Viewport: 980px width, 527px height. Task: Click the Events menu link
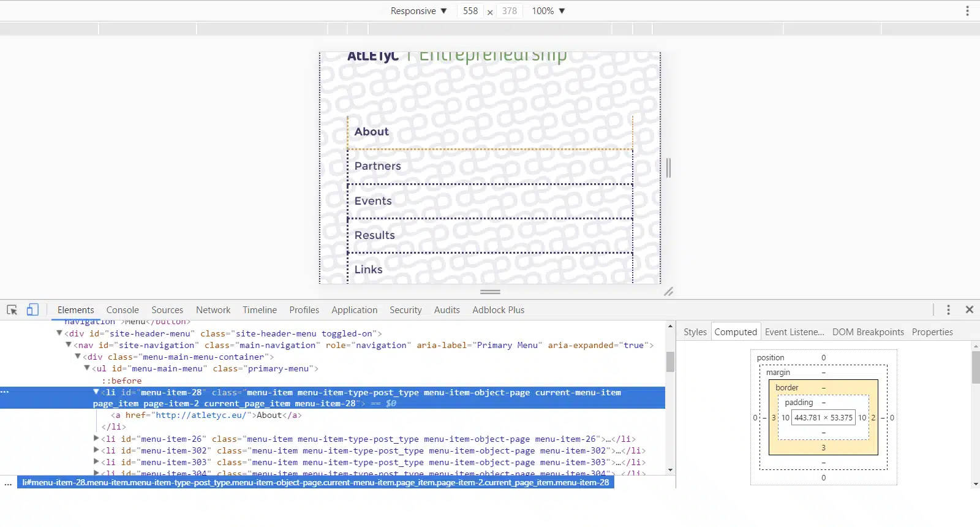click(x=372, y=201)
